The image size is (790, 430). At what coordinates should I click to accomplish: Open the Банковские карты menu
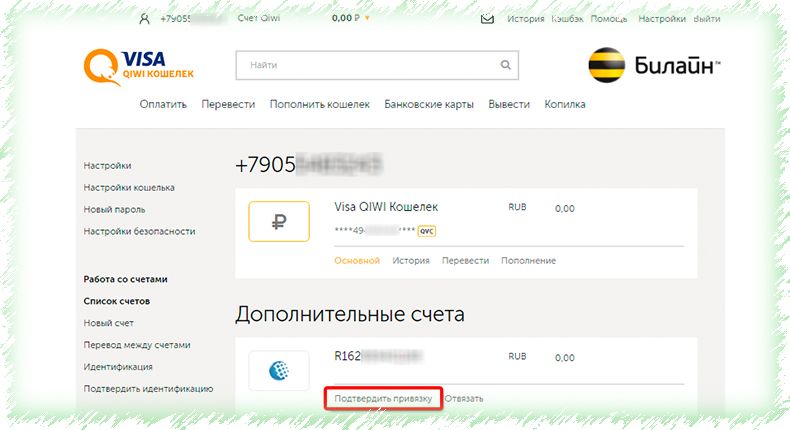[429, 104]
